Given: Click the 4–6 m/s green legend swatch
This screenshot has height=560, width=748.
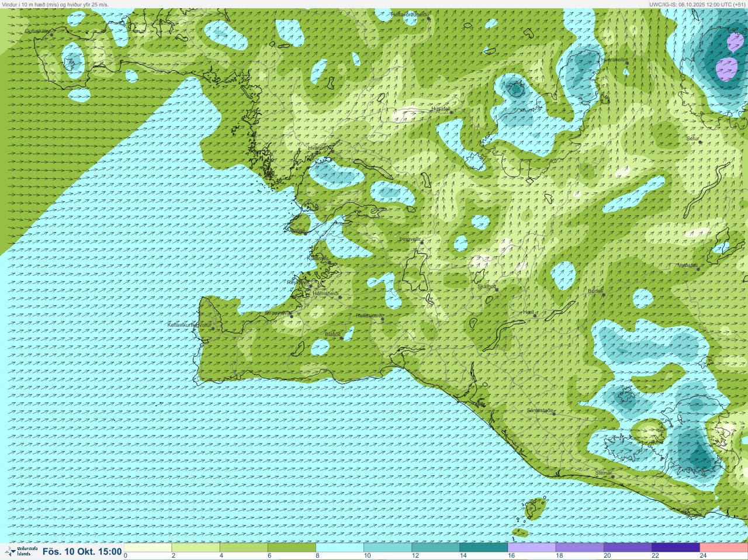Looking at the screenshot, I should click(x=244, y=548).
